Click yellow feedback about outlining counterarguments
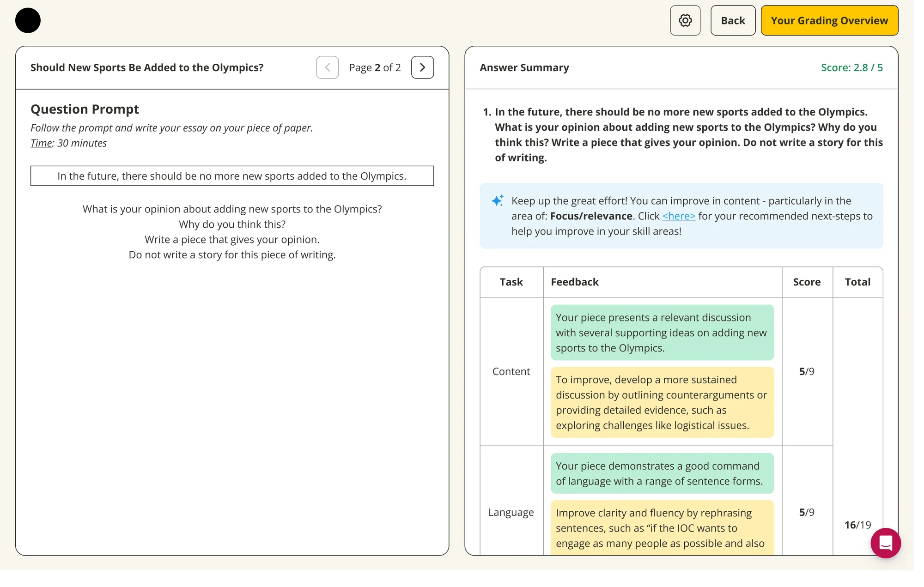The height and width of the screenshot is (587, 924). point(662,402)
